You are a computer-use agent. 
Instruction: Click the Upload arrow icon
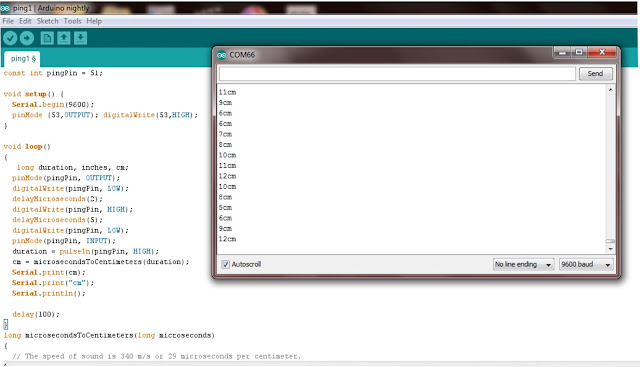click(27, 38)
